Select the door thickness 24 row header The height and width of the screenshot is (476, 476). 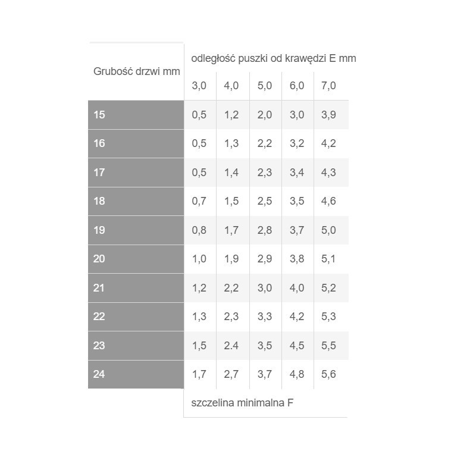(136, 374)
